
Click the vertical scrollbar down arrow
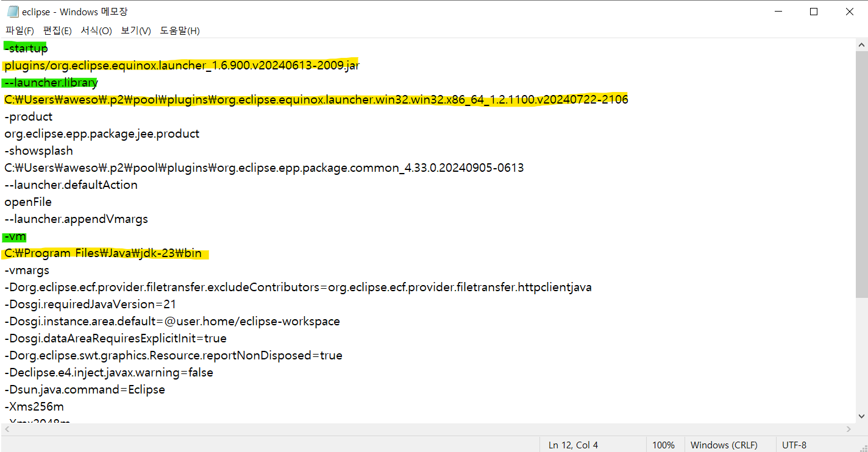point(862,417)
